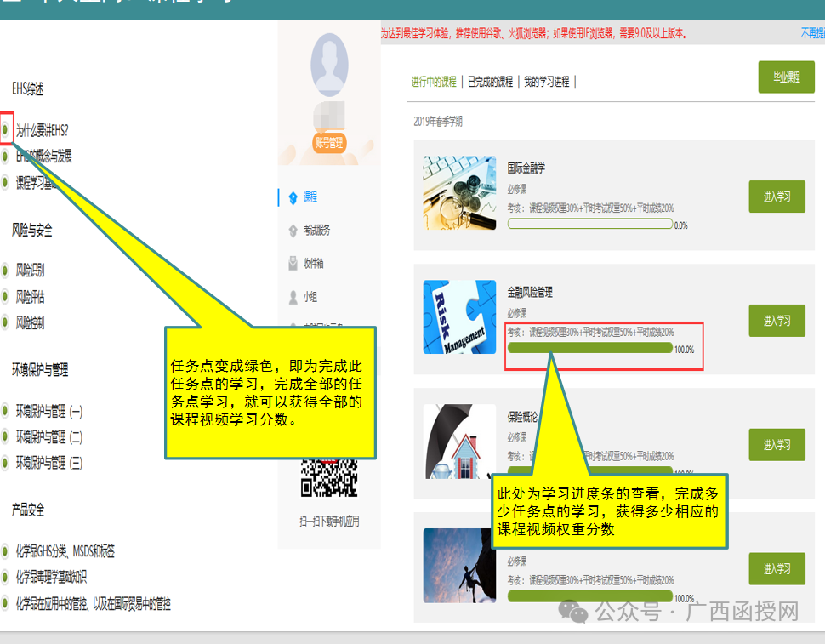Click green task dot beside 环境保护与管理 (三)
The image size is (825, 644).
pyautogui.click(x=5, y=463)
